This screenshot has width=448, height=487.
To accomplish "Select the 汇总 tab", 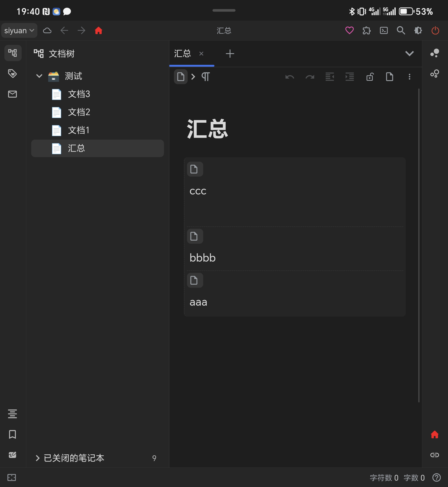I will 182,54.
